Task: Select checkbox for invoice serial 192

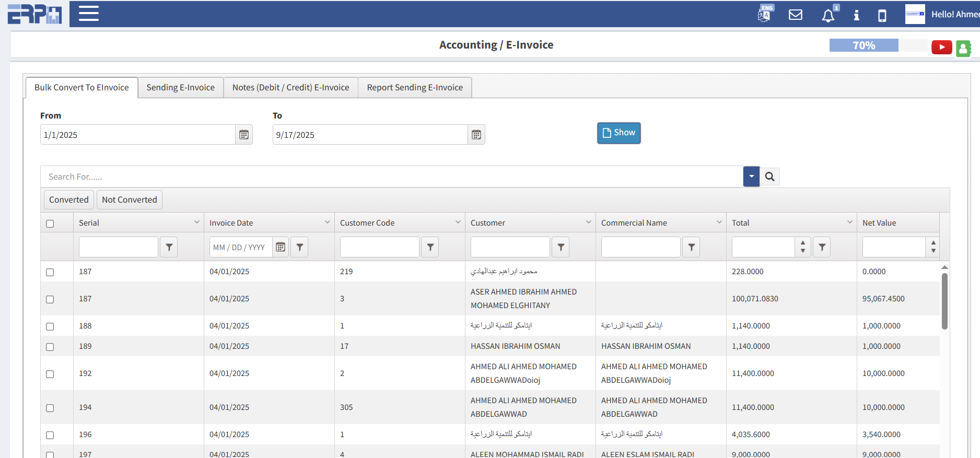Action: 50,374
